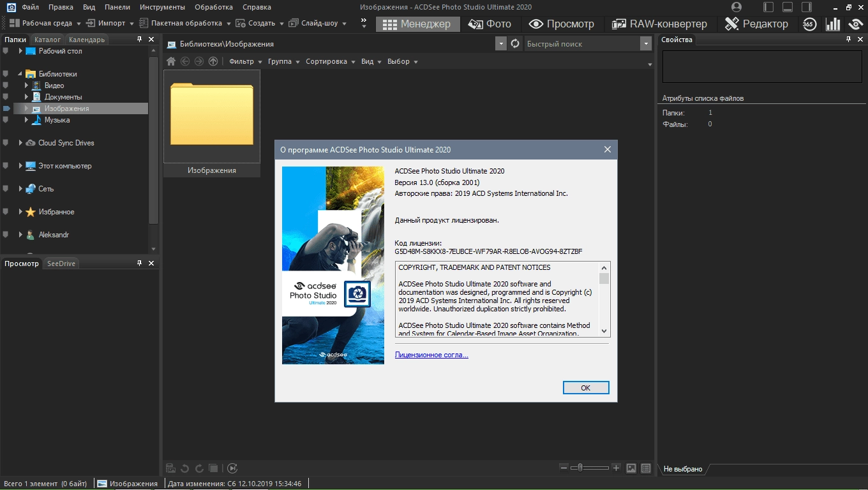Close the Просмотр preview panel
This screenshot has height=490, width=868.
click(x=151, y=264)
